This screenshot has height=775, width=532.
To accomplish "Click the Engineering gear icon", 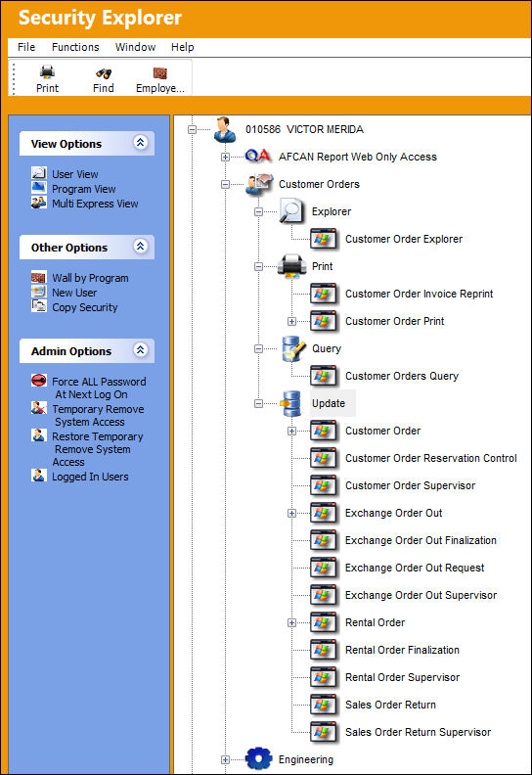I will click(258, 758).
